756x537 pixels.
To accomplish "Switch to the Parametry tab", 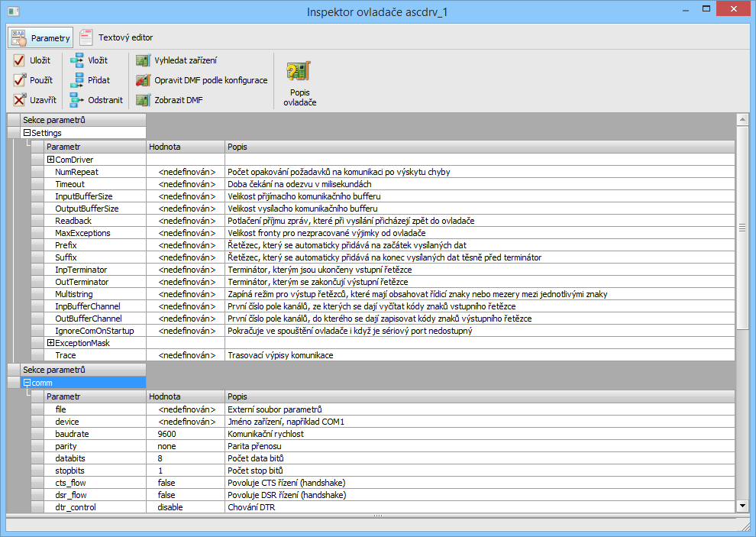I will click(41, 37).
